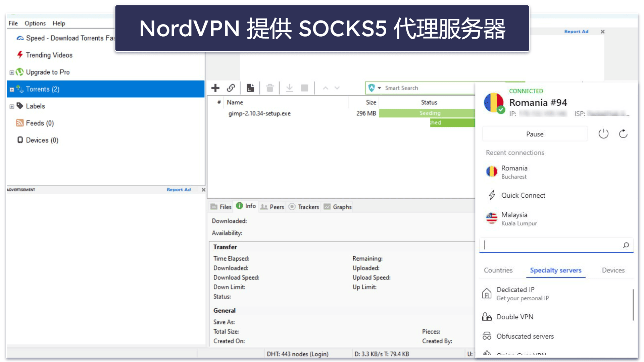Select Labels in the sidebar
The image size is (644, 362).
tap(35, 106)
